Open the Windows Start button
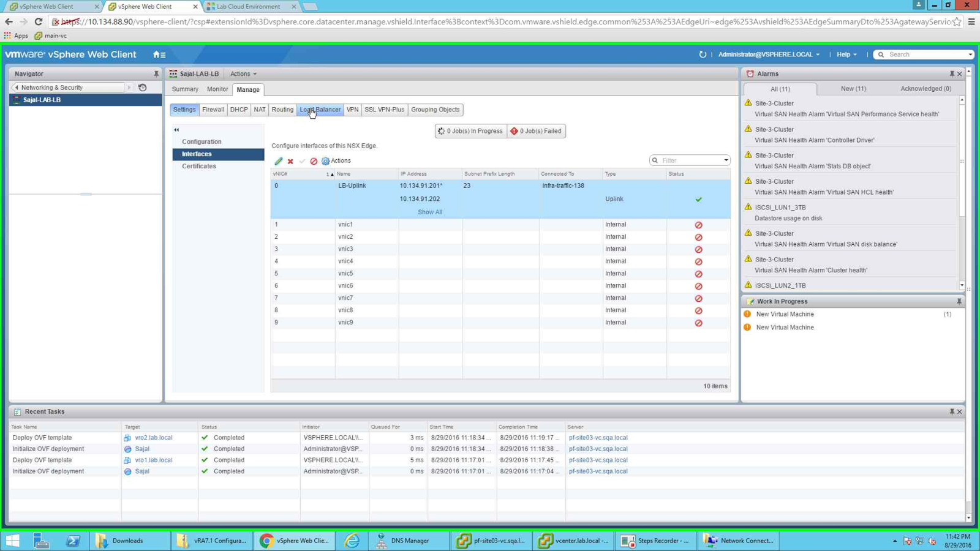The height and width of the screenshot is (551, 980). (x=12, y=541)
